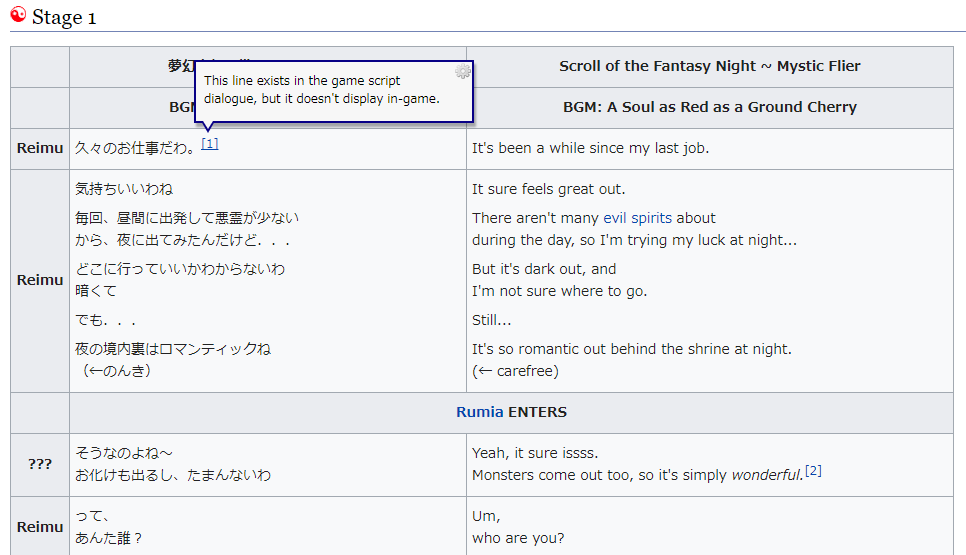The image size is (966, 555).
Task: Click the BGM: A Soul as Red as a Ground Cherry cell
Action: pyautogui.click(x=710, y=107)
